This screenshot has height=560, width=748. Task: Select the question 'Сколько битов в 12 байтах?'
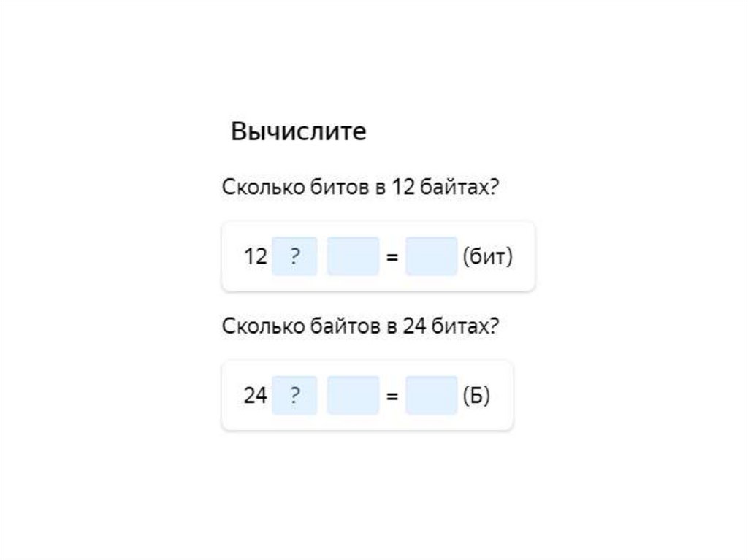tap(360, 187)
